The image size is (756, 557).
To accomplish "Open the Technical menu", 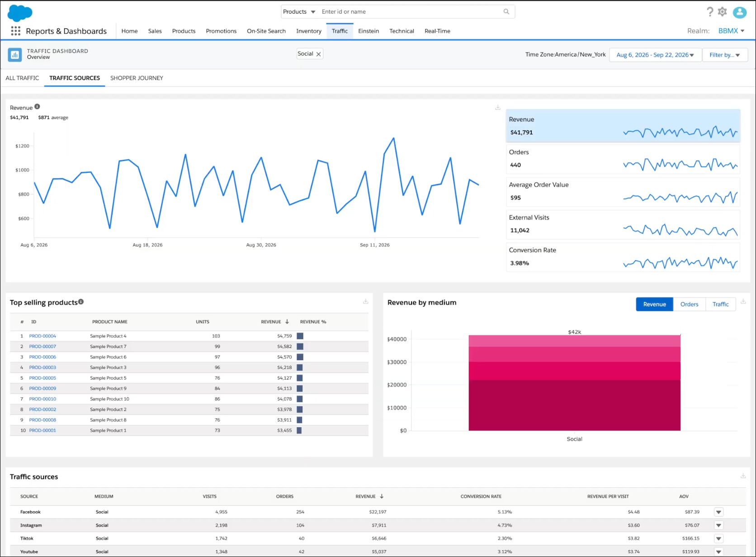I will tap(402, 31).
